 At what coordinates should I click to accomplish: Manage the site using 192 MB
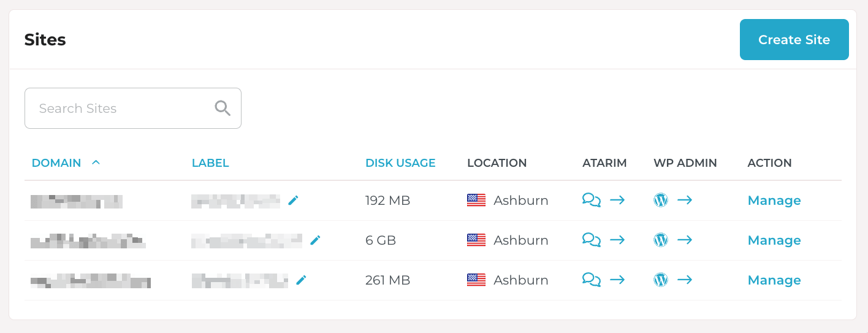point(774,201)
